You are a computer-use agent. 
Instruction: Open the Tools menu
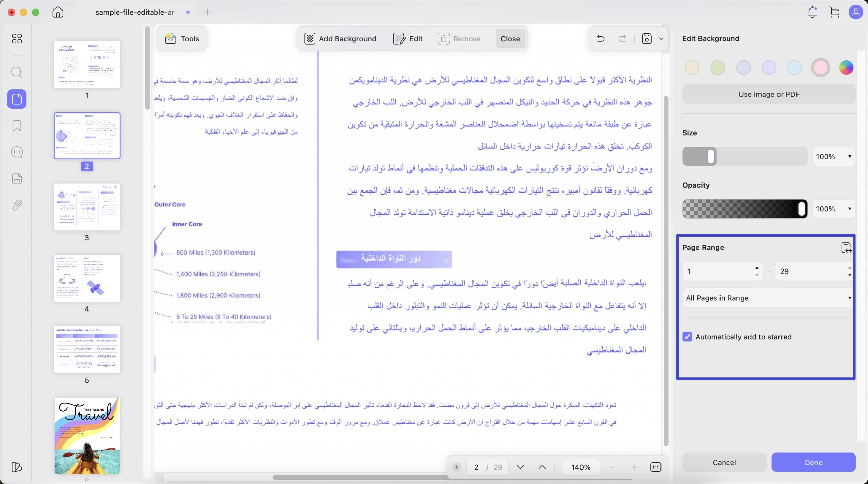click(182, 39)
